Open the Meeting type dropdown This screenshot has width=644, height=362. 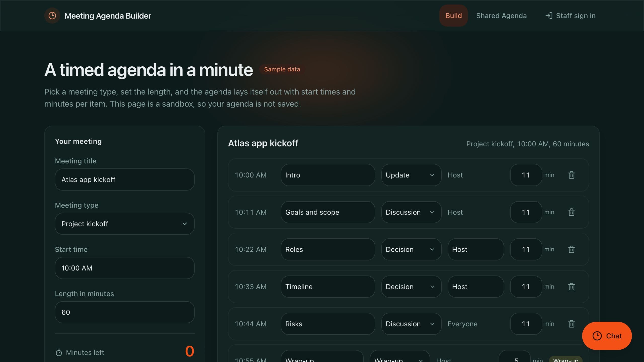(125, 224)
